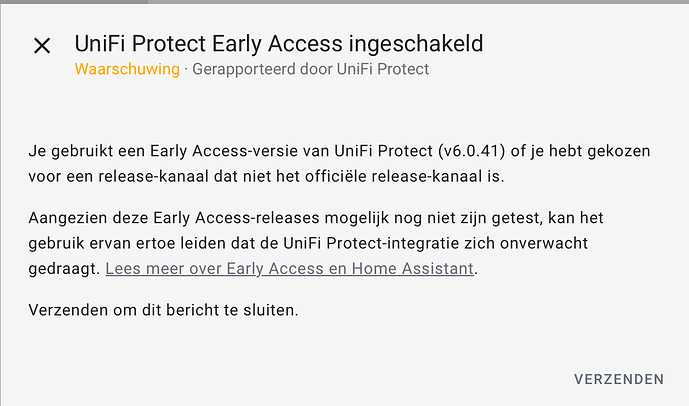Click the sentence "Verzenden om dit bericht te sluiten"

click(x=163, y=310)
